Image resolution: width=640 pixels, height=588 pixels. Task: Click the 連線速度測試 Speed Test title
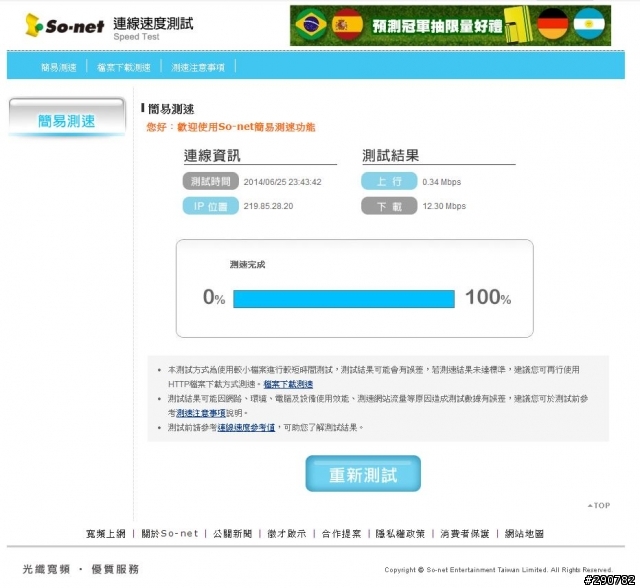153,28
